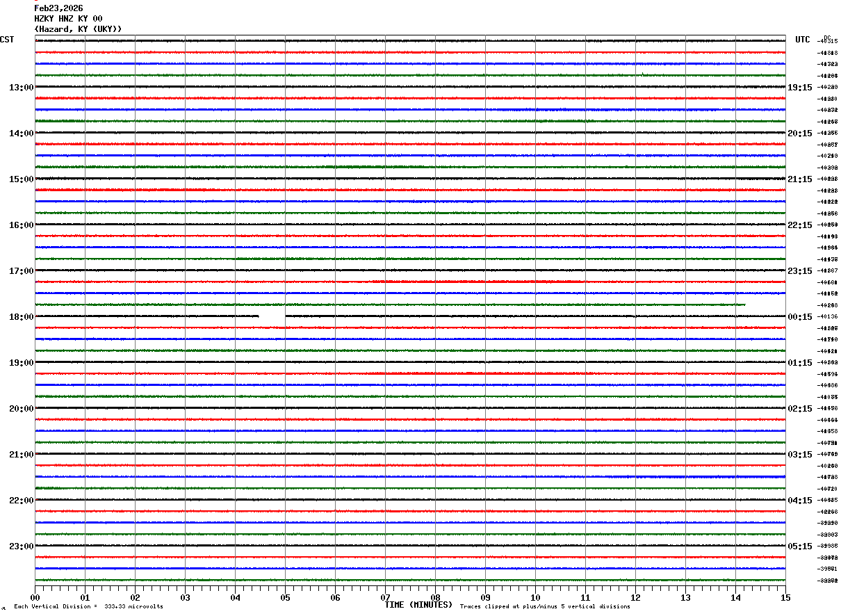Click minute tick label 01 on the axis
The width and height of the screenshot is (841, 616).
tap(85, 597)
